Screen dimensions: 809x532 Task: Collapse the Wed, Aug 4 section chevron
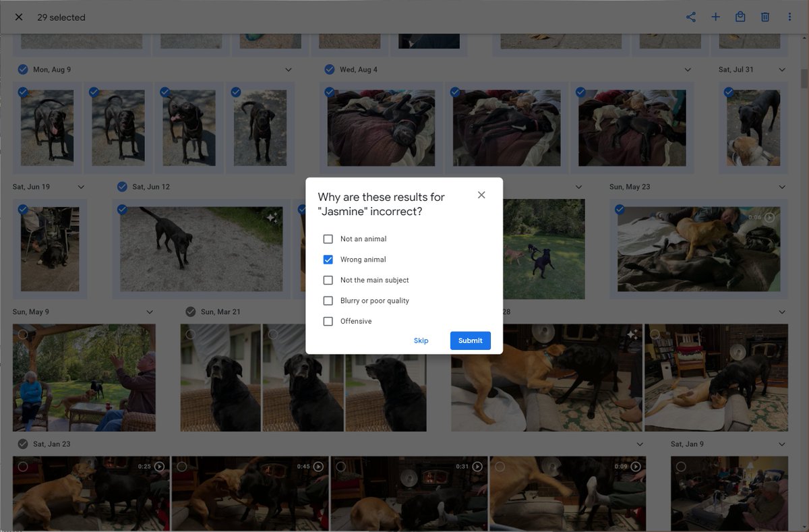coord(688,69)
